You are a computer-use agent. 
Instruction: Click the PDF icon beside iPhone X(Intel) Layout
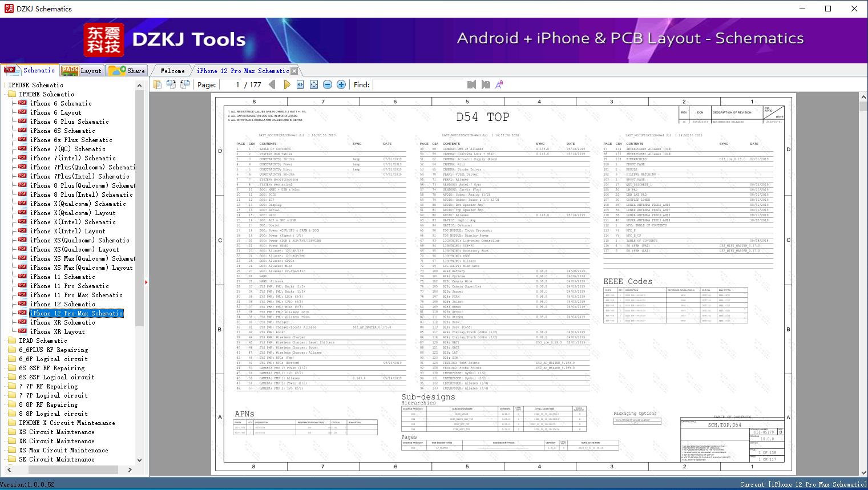[22, 231]
